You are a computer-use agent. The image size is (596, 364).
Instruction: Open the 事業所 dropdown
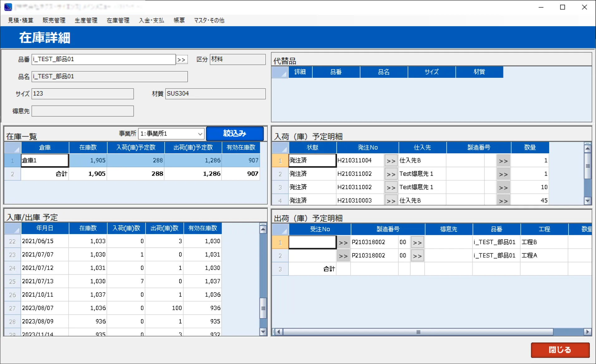pos(171,134)
